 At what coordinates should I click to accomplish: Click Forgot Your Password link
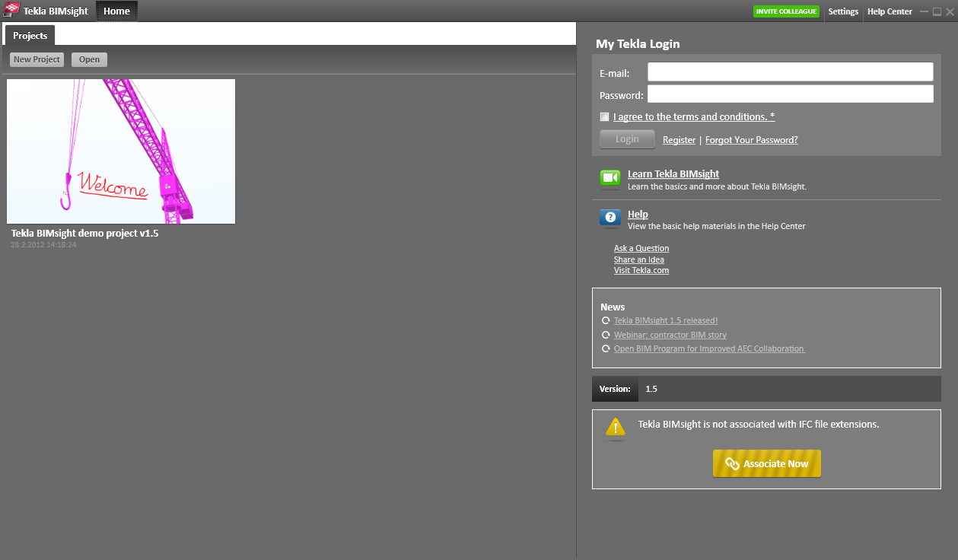[x=752, y=140]
